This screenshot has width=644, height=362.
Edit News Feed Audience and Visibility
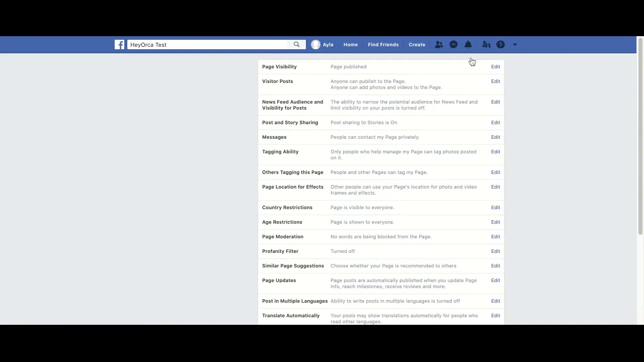click(496, 102)
